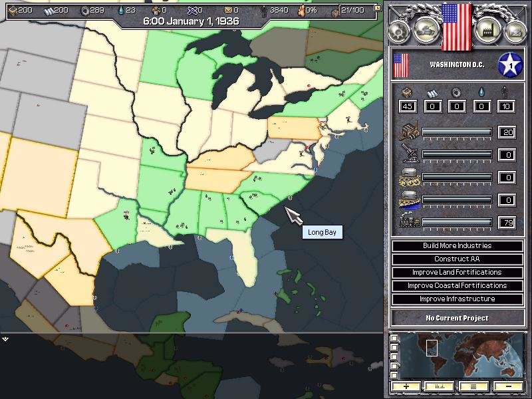532x399 pixels.
Task: Click the small province owner flag
Action: coord(401,65)
